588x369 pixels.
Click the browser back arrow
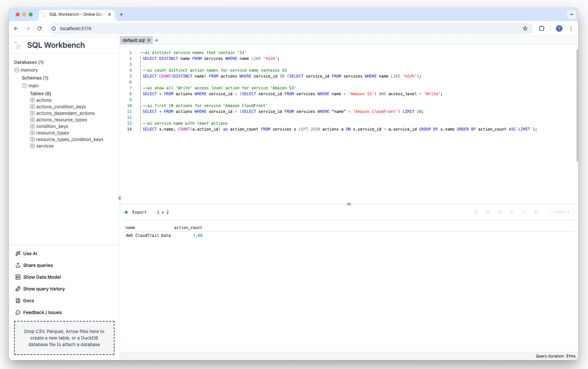click(x=16, y=29)
